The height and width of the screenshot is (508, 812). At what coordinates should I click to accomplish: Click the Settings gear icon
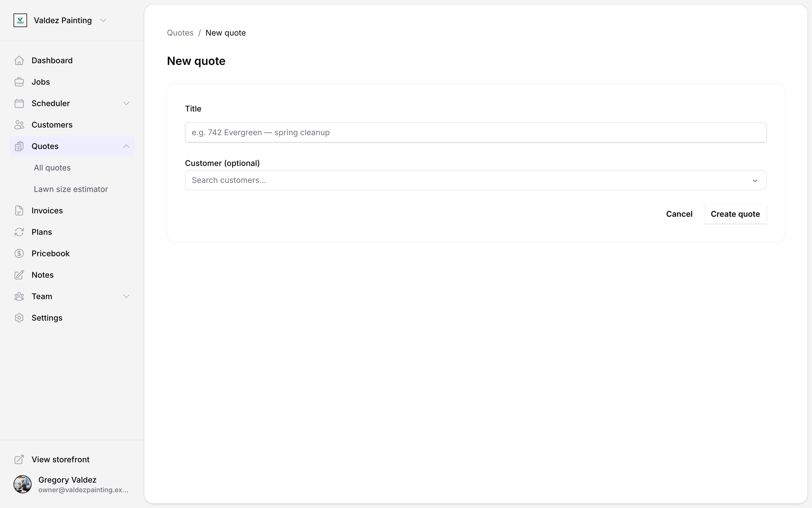(19, 318)
